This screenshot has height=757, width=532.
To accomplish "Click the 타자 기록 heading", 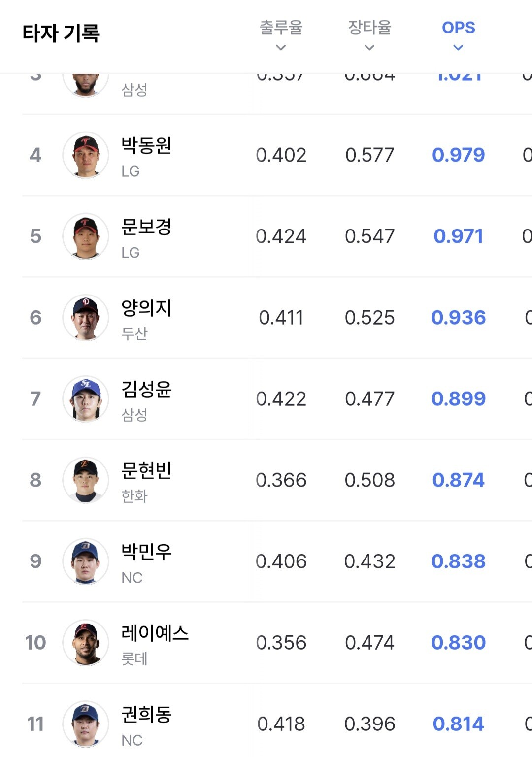I will tap(61, 33).
